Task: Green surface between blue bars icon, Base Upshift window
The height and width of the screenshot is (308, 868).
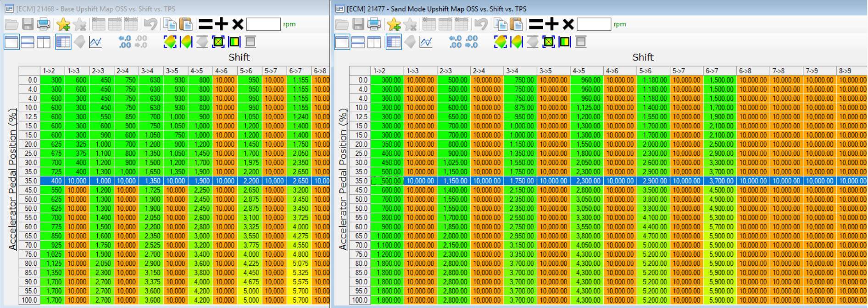Action: click(x=186, y=42)
